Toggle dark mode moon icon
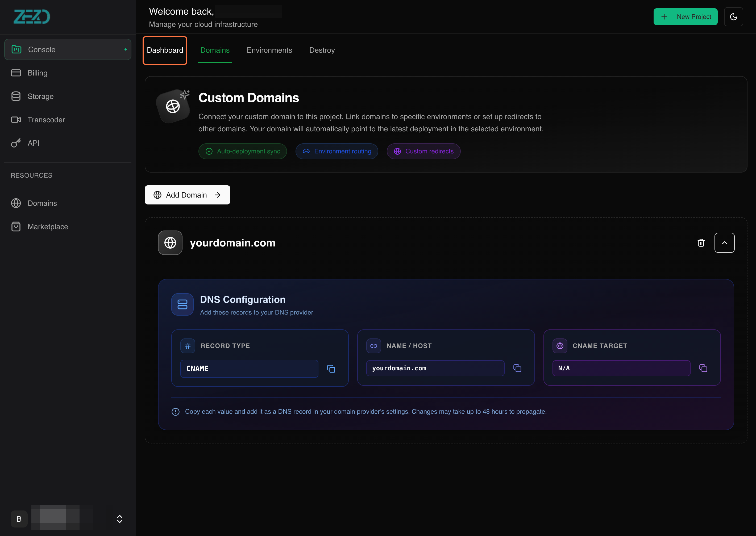The image size is (756, 536). coord(733,17)
